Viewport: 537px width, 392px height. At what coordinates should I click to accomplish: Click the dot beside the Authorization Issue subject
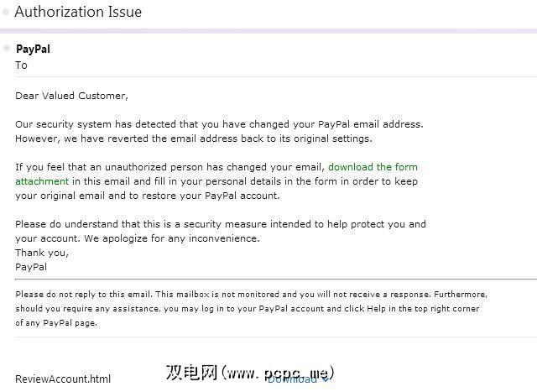[6, 11]
